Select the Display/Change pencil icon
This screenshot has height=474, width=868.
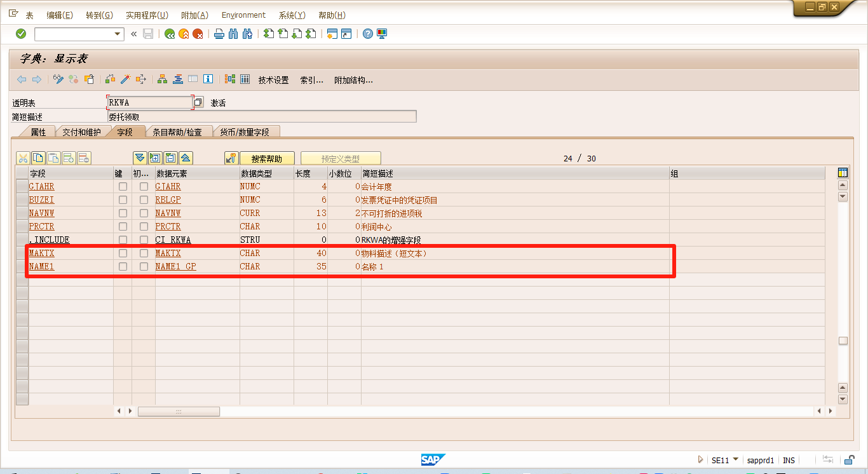click(x=58, y=79)
